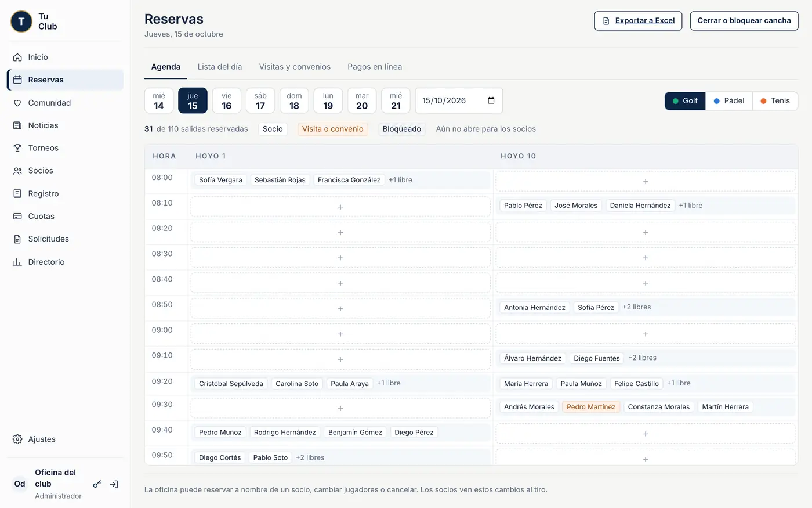Open Comunidad via the heart icon
The height and width of the screenshot is (508, 812).
tap(17, 103)
